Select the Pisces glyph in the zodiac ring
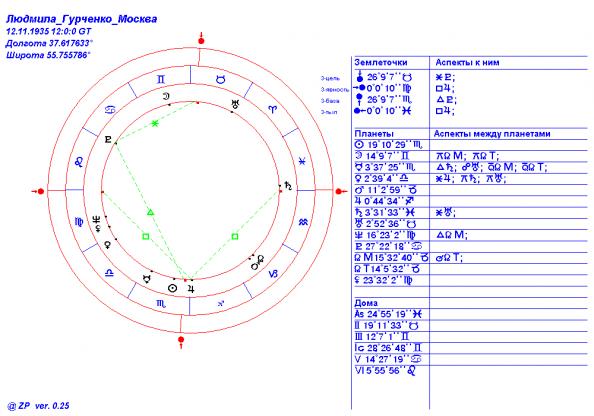This screenshot has height=416, width=594. (302, 161)
